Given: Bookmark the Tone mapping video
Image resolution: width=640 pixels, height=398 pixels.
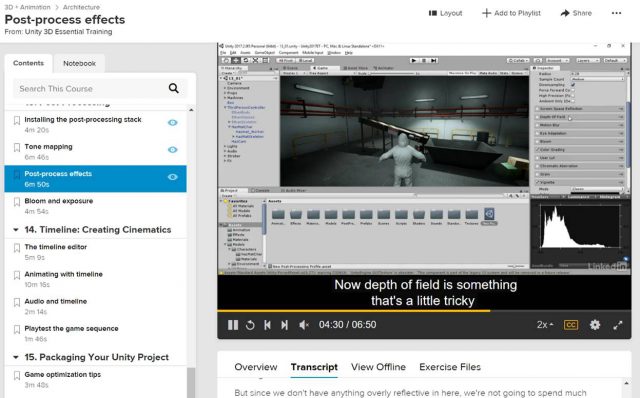Looking at the screenshot, I should (x=17, y=147).
